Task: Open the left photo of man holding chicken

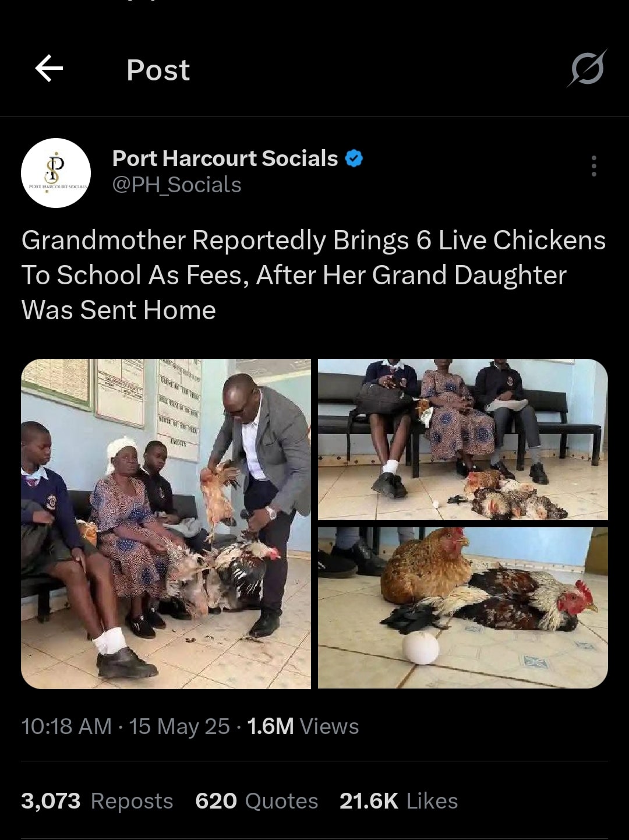Action: pyautogui.click(x=166, y=524)
